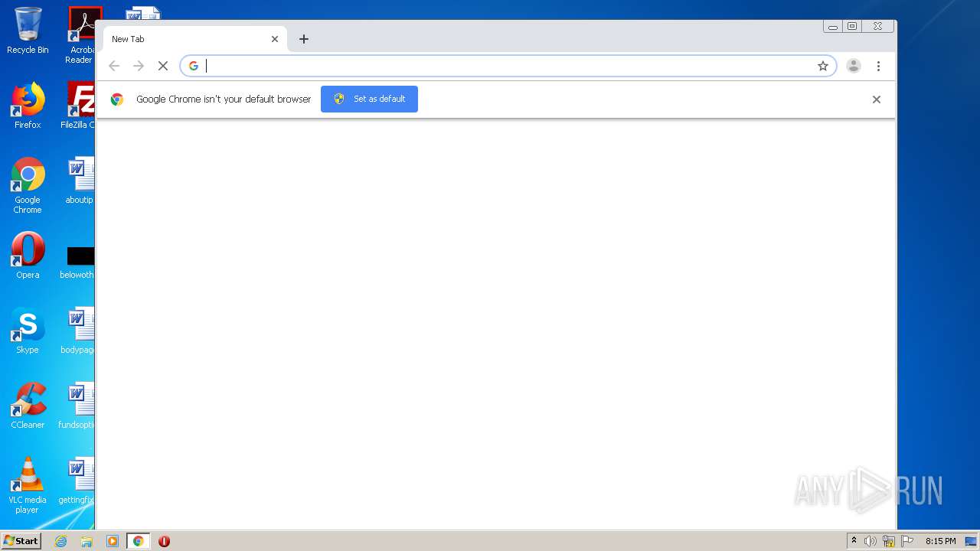Screen dimensions: 980x551
Task: Click the 8:15 PM taskbar clock
Action: point(940,541)
